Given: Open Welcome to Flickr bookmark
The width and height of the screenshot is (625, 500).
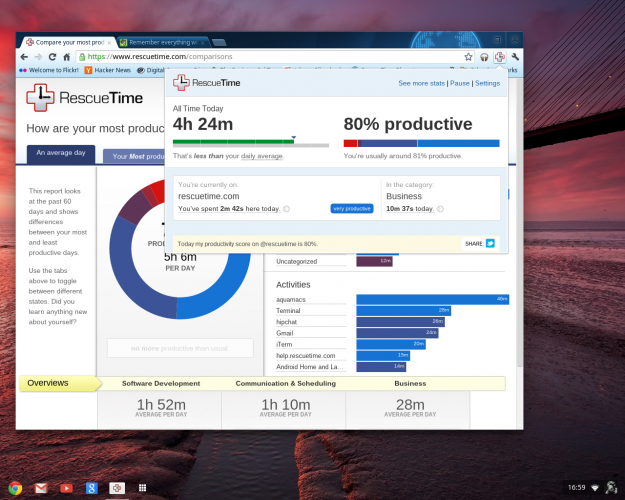Looking at the screenshot, I should point(49,70).
